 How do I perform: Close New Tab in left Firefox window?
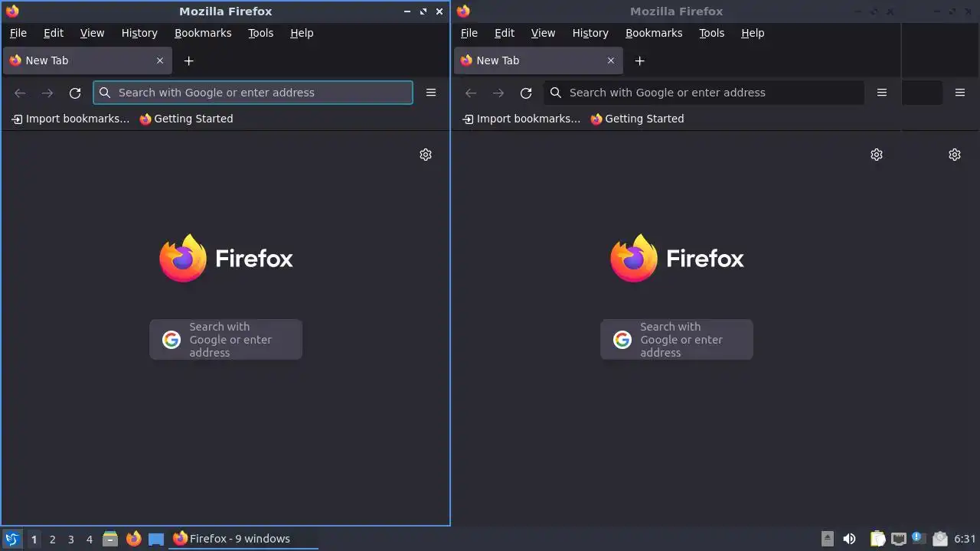coord(160,60)
